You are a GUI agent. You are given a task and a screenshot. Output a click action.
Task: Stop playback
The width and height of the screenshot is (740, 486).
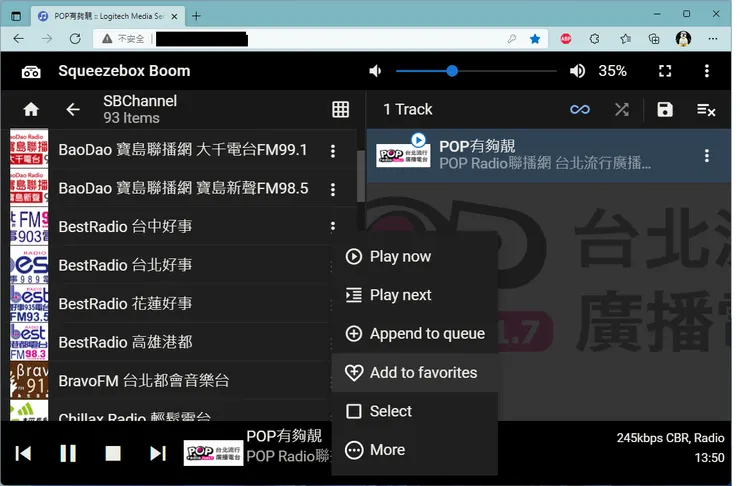tap(113, 453)
